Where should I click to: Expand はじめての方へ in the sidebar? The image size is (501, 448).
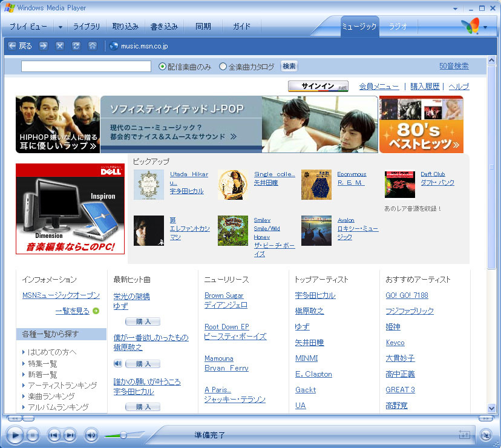52,352
